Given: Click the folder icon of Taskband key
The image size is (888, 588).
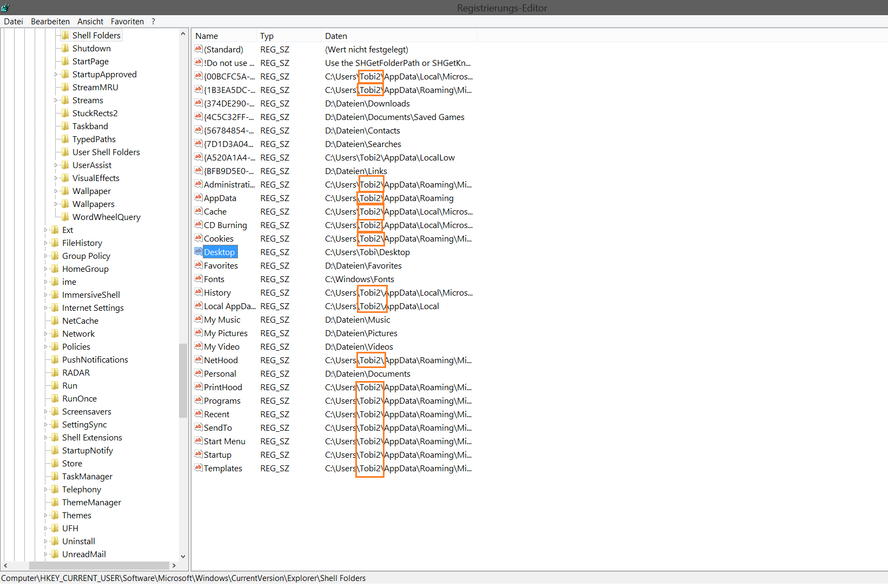Looking at the screenshot, I should [65, 126].
